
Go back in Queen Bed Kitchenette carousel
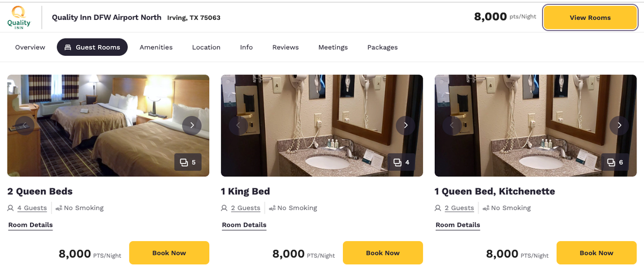pos(452,125)
